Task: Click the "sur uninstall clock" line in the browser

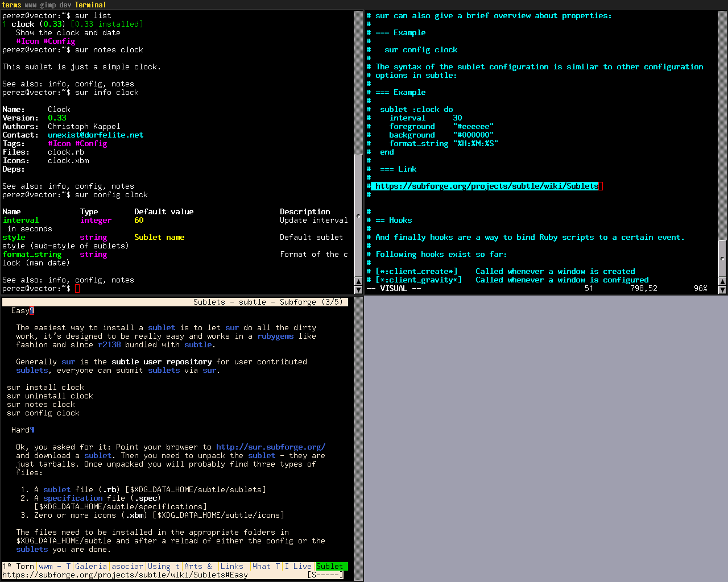Action: [x=50, y=396]
